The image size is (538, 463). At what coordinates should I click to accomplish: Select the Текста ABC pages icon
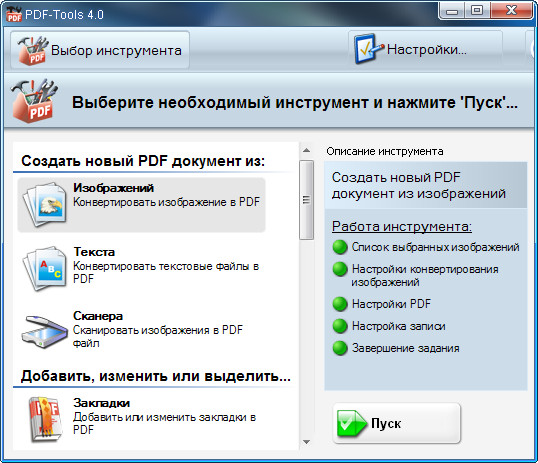tap(44, 269)
